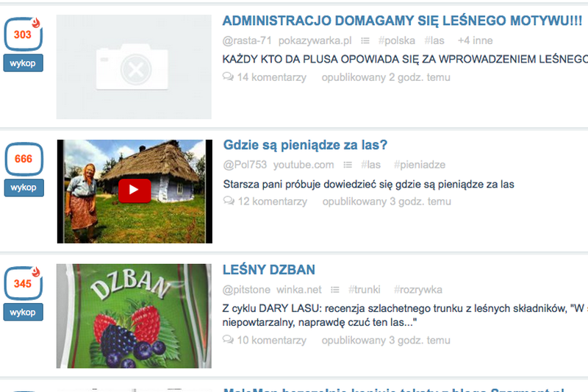This screenshot has width=588, height=392.
Task: Click comment bubble icon beside 10 komentarzy
Action: (x=228, y=340)
